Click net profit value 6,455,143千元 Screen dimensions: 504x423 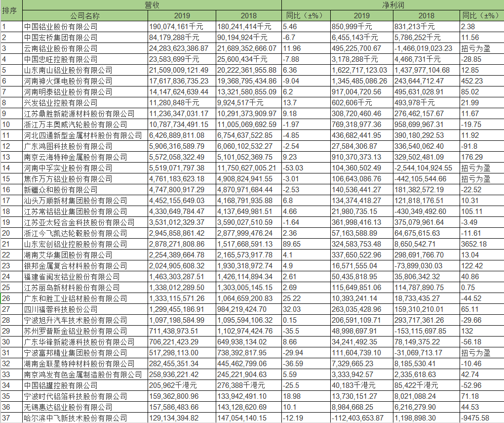click(x=362, y=38)
